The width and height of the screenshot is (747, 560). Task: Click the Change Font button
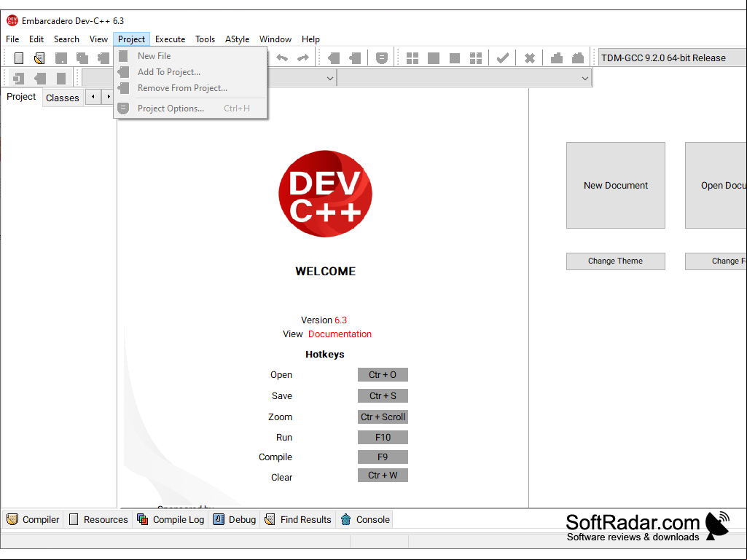pos(716,261)
